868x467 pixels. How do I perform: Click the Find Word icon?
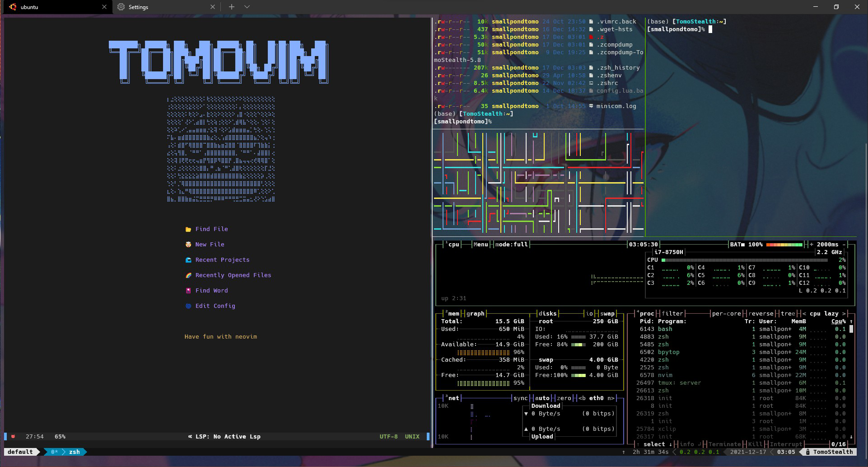(188, 291)
